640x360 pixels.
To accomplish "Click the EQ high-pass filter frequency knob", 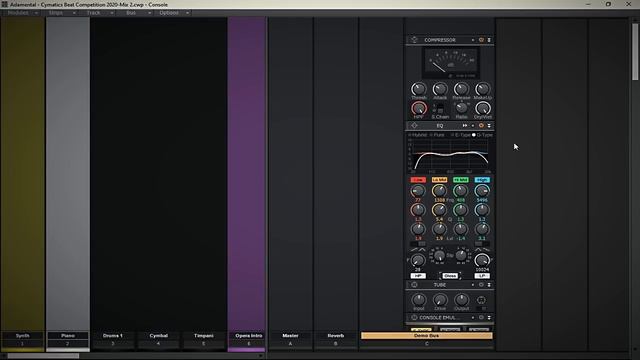I will [x=418, y=260].
